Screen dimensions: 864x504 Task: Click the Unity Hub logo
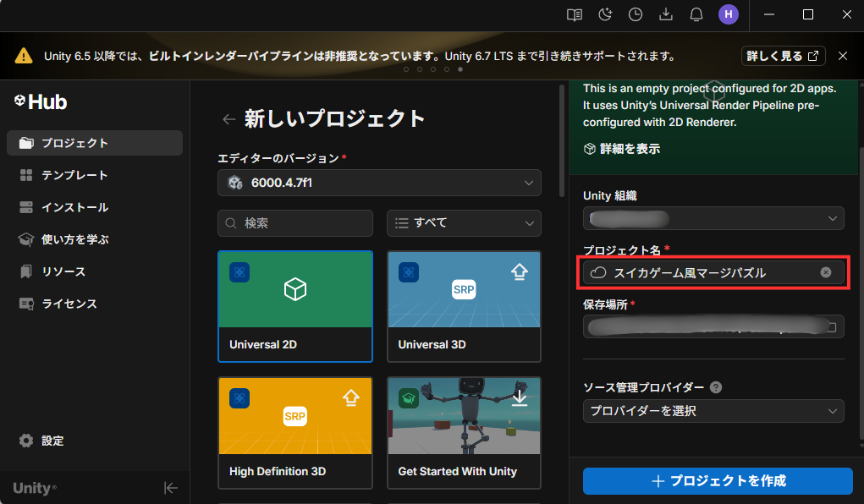point(41,102)
